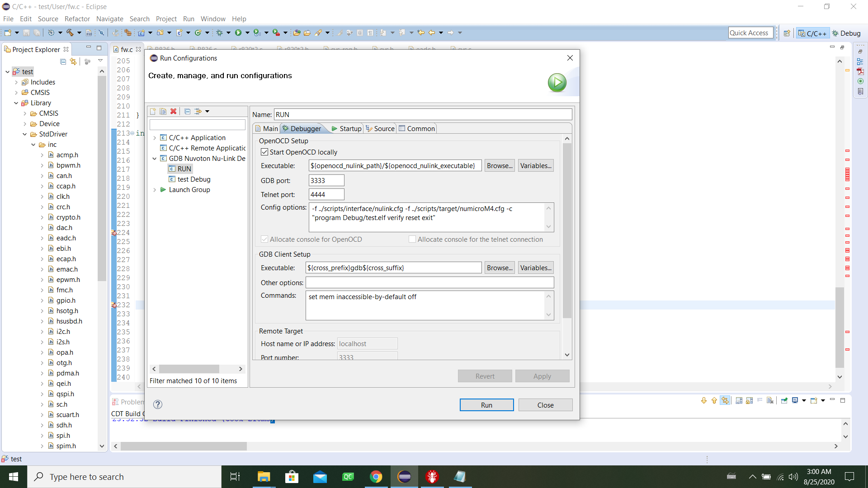Create a new launch configuration
This screenshot has height=488, width=868.
point(153,111)
